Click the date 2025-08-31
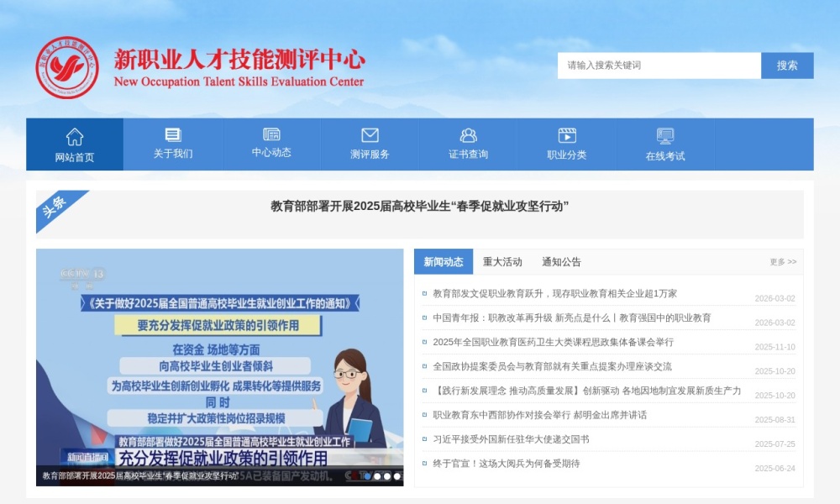 pos(774,419)
